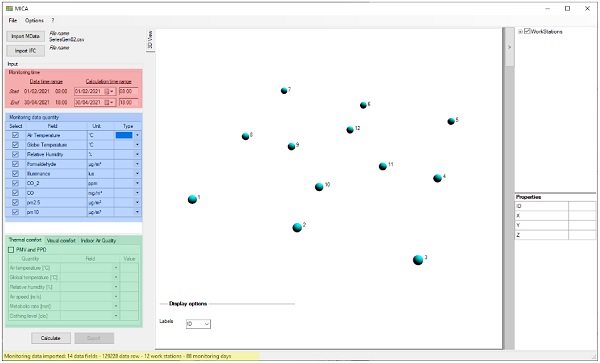Uncheck Air Temperature select box

click(x=15, y=135)
